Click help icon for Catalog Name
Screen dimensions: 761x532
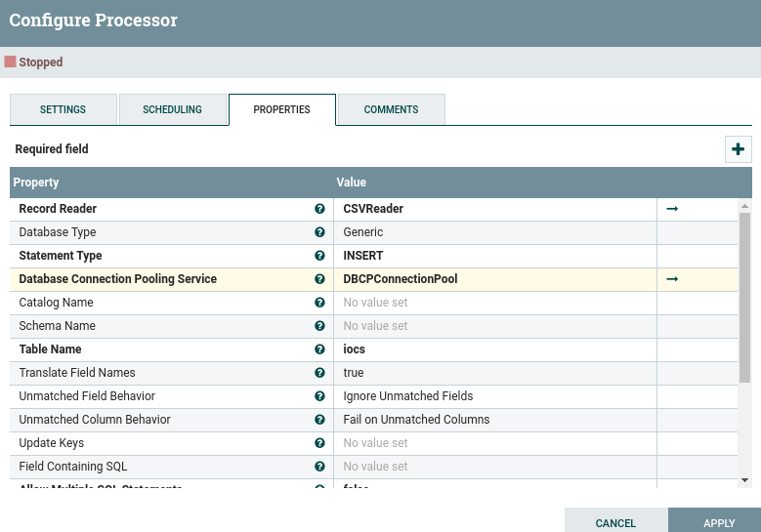(319, 303)
